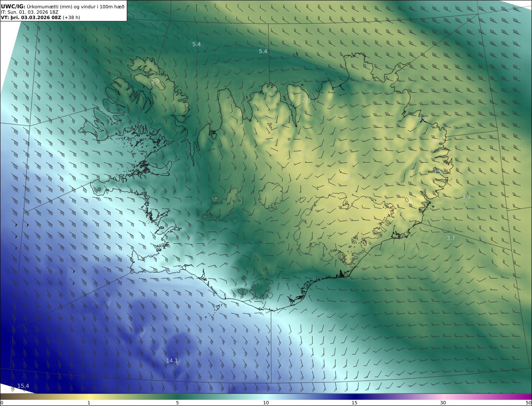532x406 pixels.
Task: Click the colorbar tick label '15'
Action: click(x=355, y=403)
